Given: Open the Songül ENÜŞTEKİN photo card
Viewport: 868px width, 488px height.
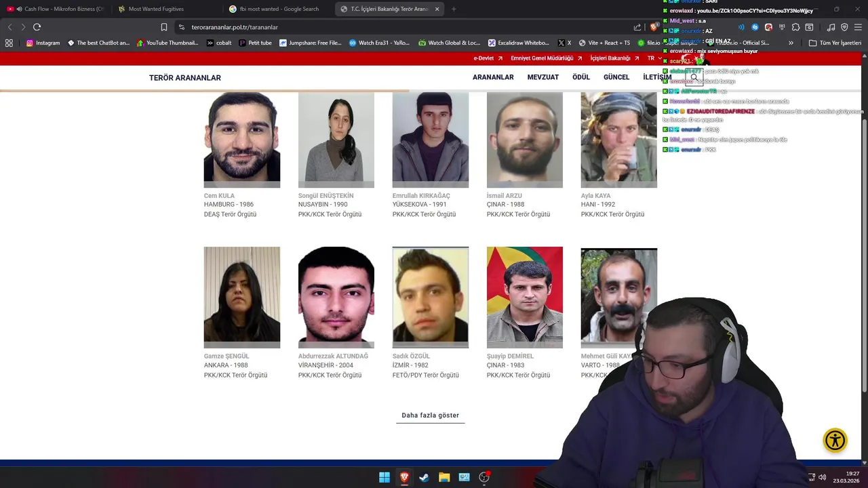Looking at the screenshot, I should [x=336, y=140].
